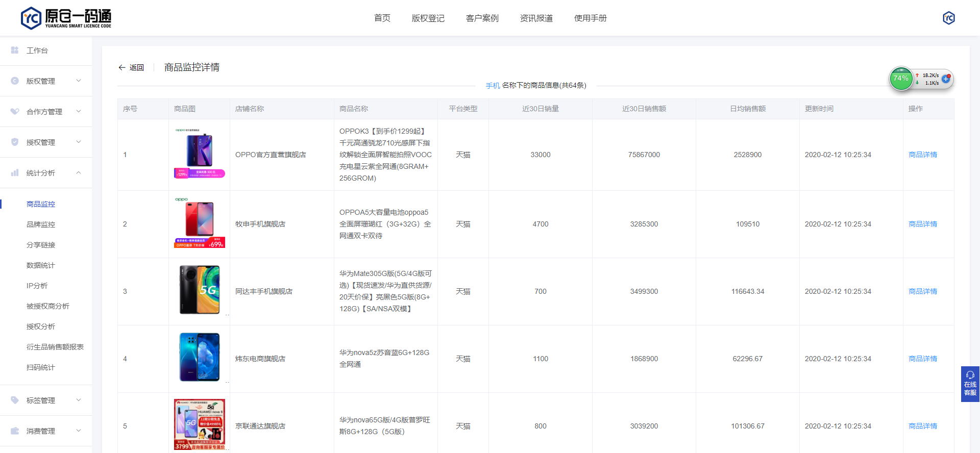The height and width of the screenshot is (453, 980).
Task: Select IP分析 in sidebar
Action: pos(37,286)
